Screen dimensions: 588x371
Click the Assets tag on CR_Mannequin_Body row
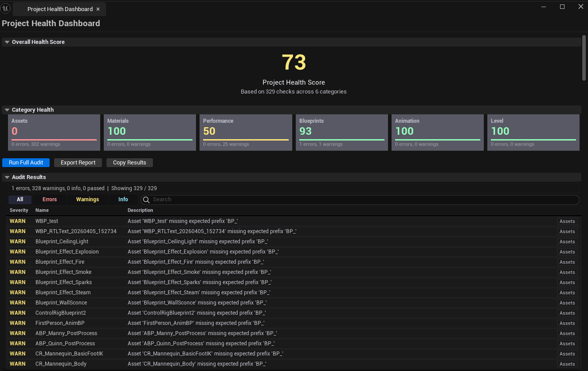click(x=567, y=364)
